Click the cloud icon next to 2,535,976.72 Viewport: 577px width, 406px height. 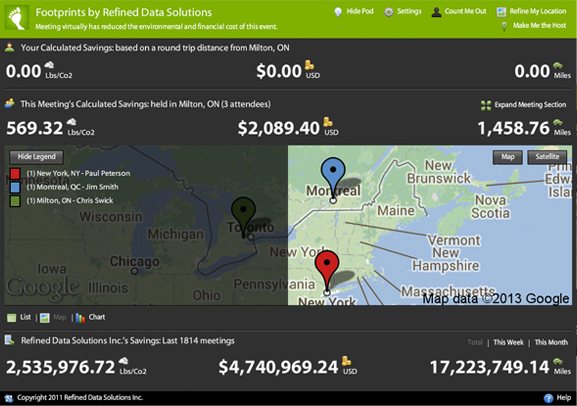pos(124,361)
